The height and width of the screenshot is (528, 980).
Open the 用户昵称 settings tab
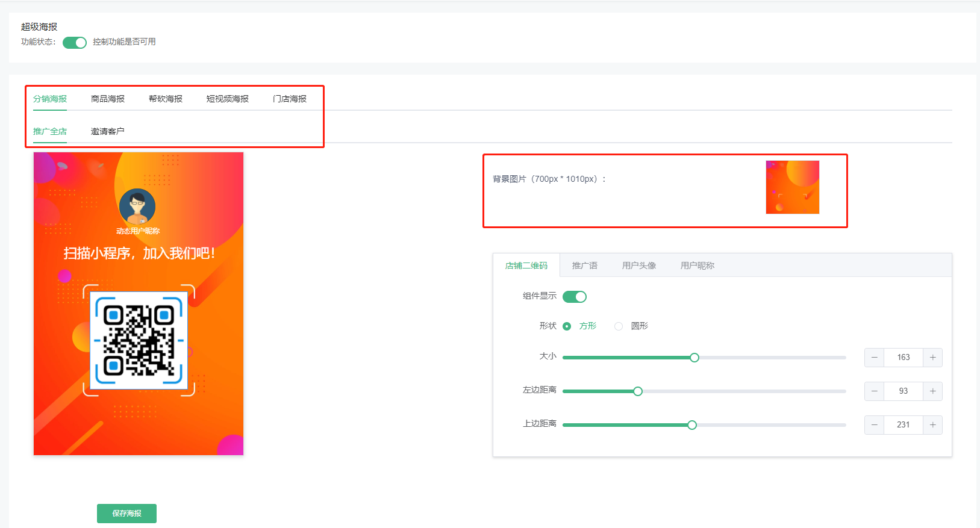click(x=698, y=266)
